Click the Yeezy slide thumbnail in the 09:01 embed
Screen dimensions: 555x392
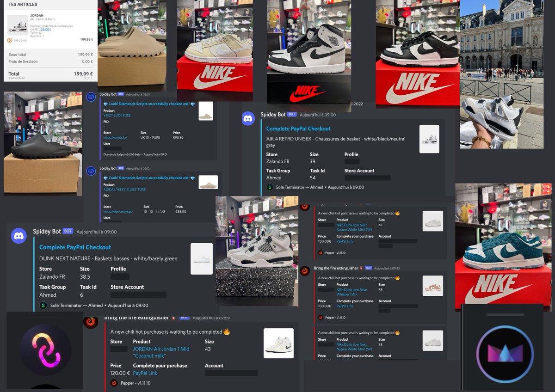pyautogui.click(x=206, y=111)
